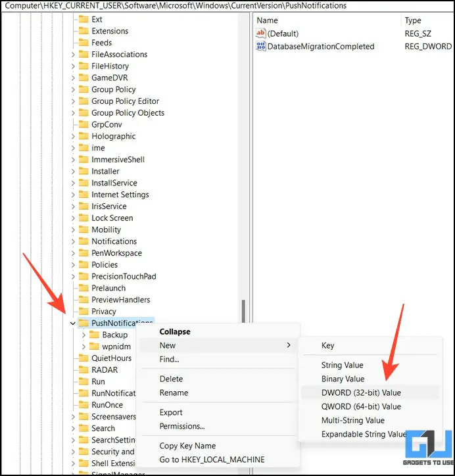This screenshot has height=476, width=455.
Task: Click the QuietHours folder icon
Action: coord(84,358)
